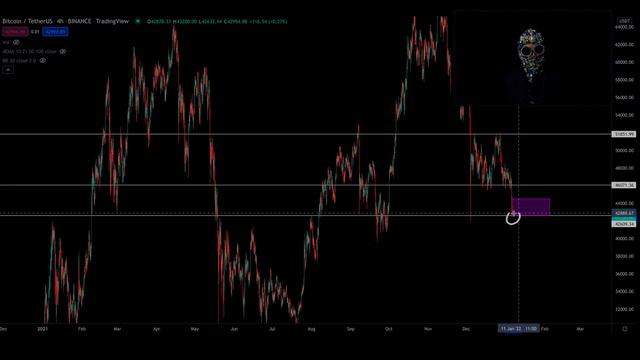
Task: Click the masked presenter webcam overlay
Action: pyautogui.click(x=532, y=58)
